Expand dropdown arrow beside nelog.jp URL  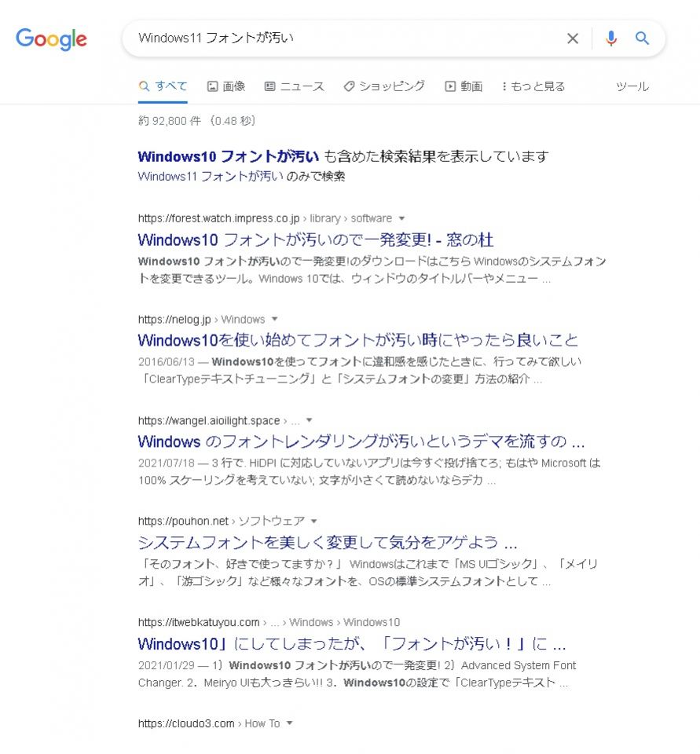(275, 320)
